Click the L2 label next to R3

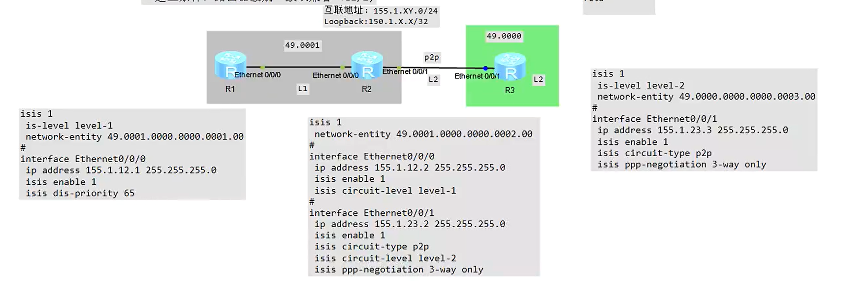pyautogui.click(x=539, y=79)
